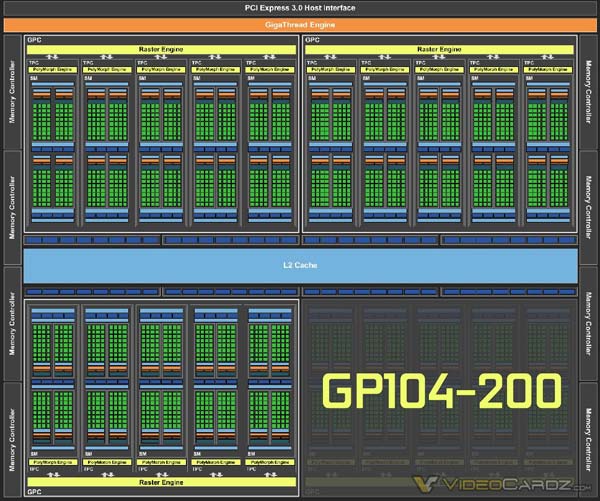The width and height of the screenshot is (600, 501).
Task: Select the topmost Memory Controller on the right side
Action: [x=588, y=92]
